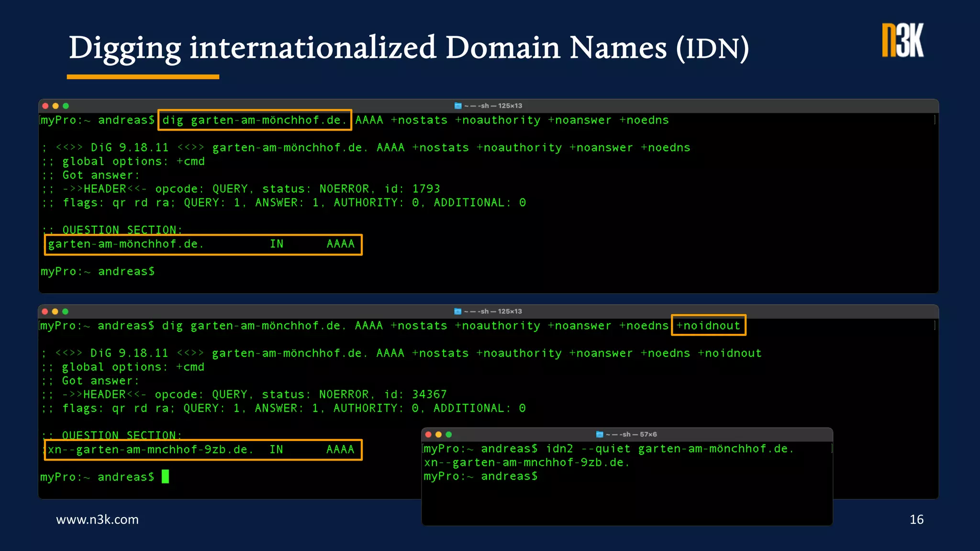980x551 pixels.
Task: Click the flags line in the top terminal
Action: (x=284, y=203)
